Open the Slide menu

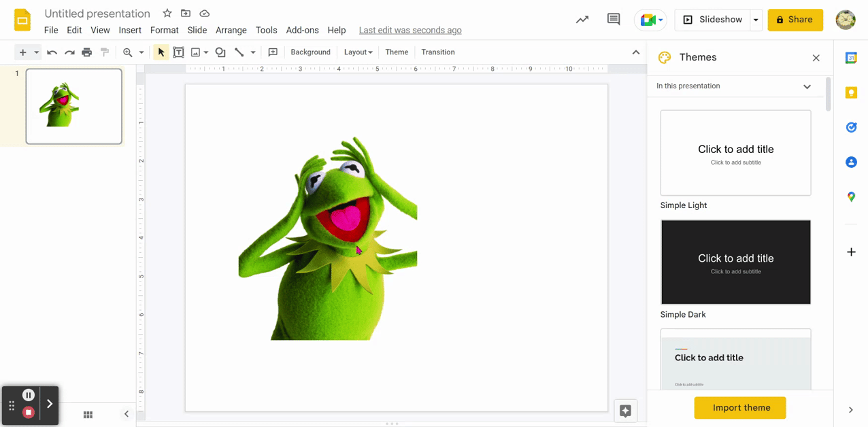tap(197, 30)
